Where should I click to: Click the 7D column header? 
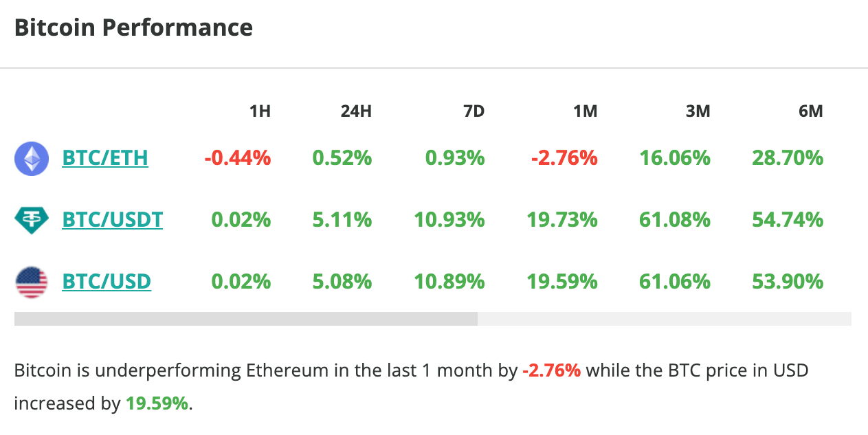(474, 111)
